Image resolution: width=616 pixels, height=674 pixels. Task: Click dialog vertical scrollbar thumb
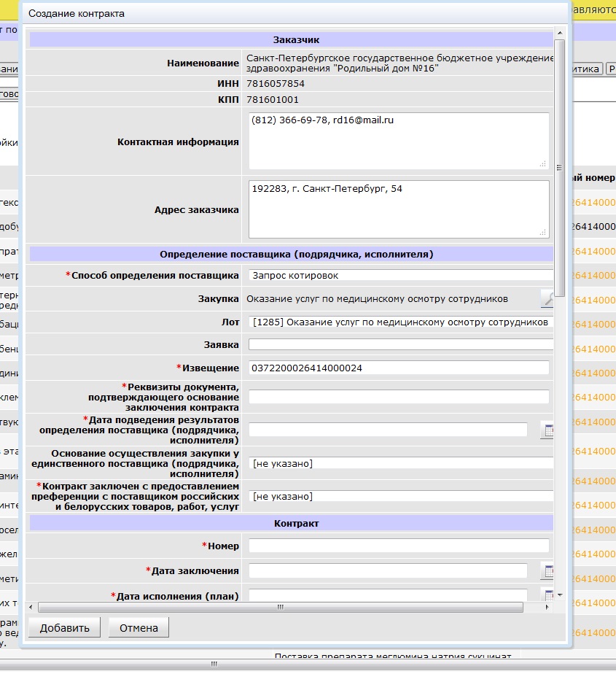[x=559, y=168]
